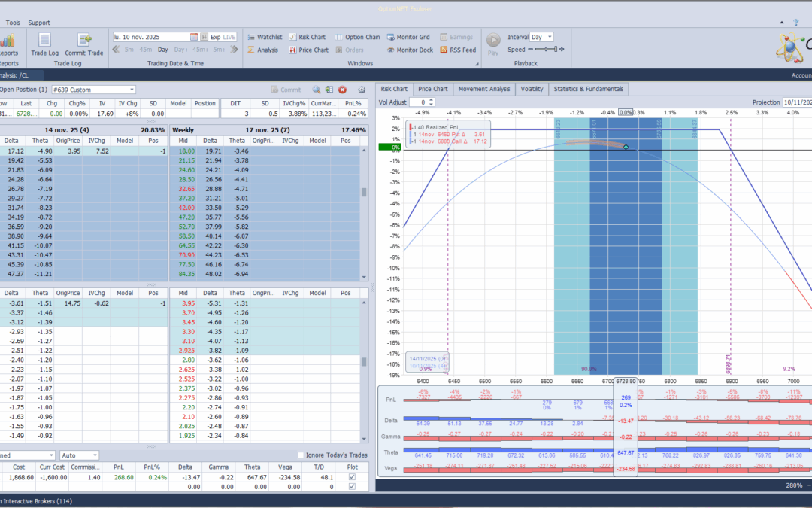
Task: Open the Tools menu
Action: point(13,23)
